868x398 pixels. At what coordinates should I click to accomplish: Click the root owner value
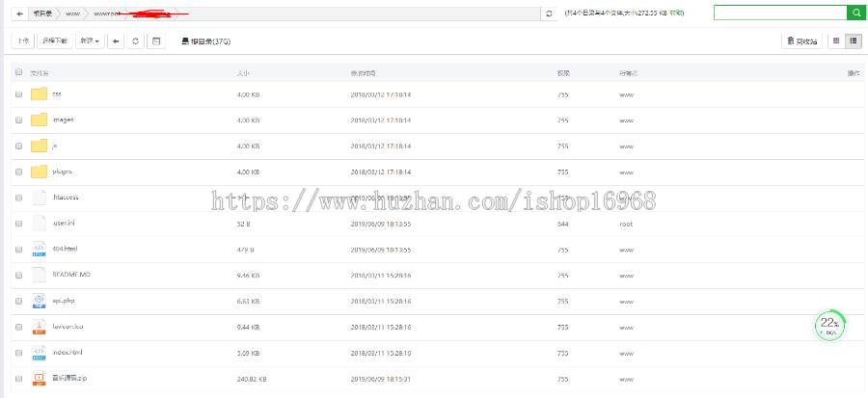[x=626, y=224]
